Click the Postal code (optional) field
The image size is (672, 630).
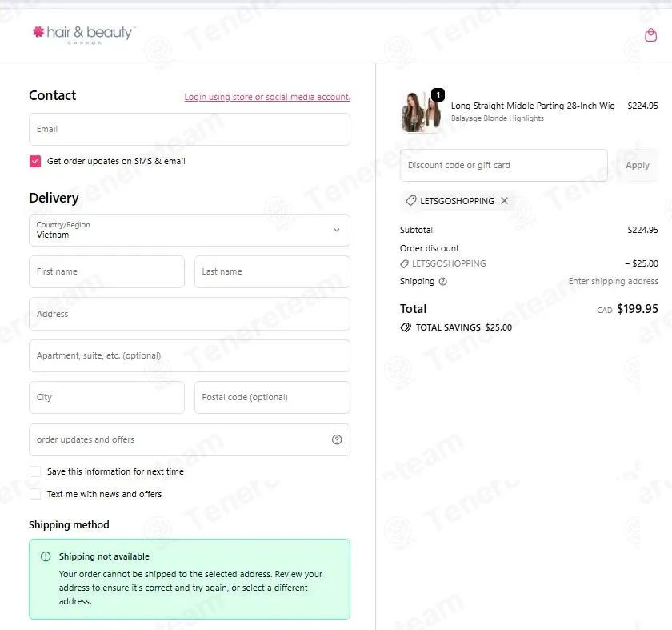click(272, 398)
